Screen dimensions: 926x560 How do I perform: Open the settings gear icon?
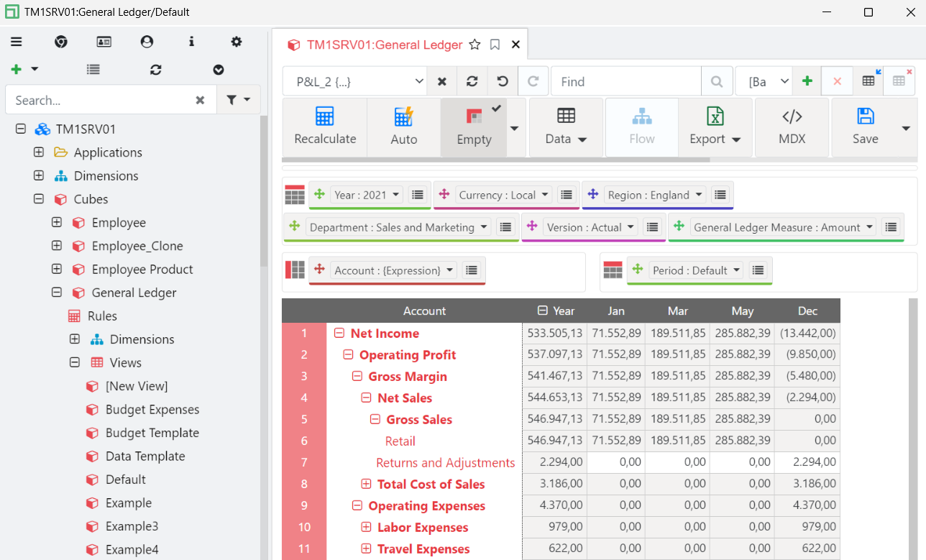(237, 42)
